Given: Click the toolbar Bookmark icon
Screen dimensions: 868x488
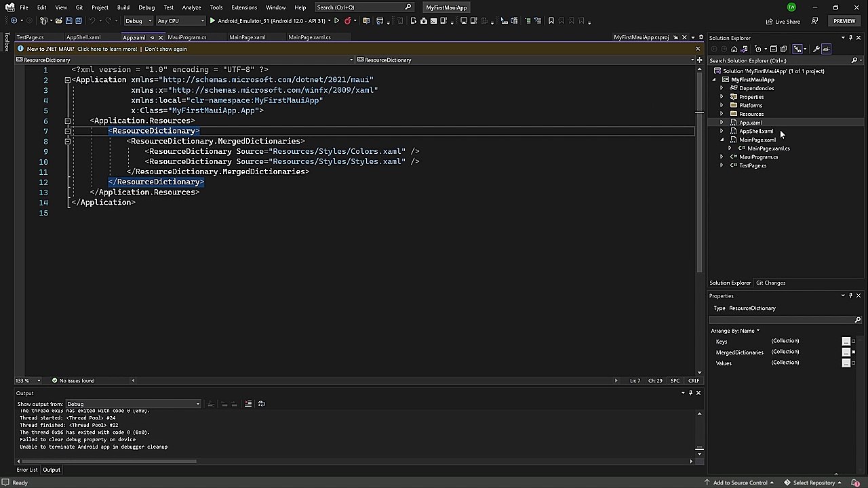Looking at the screenshot, I should tap(551, 21).
